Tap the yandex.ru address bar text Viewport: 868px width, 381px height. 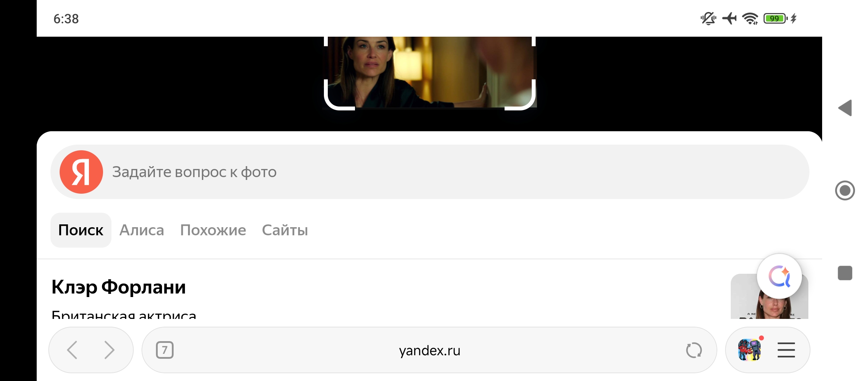click(429, 350)
